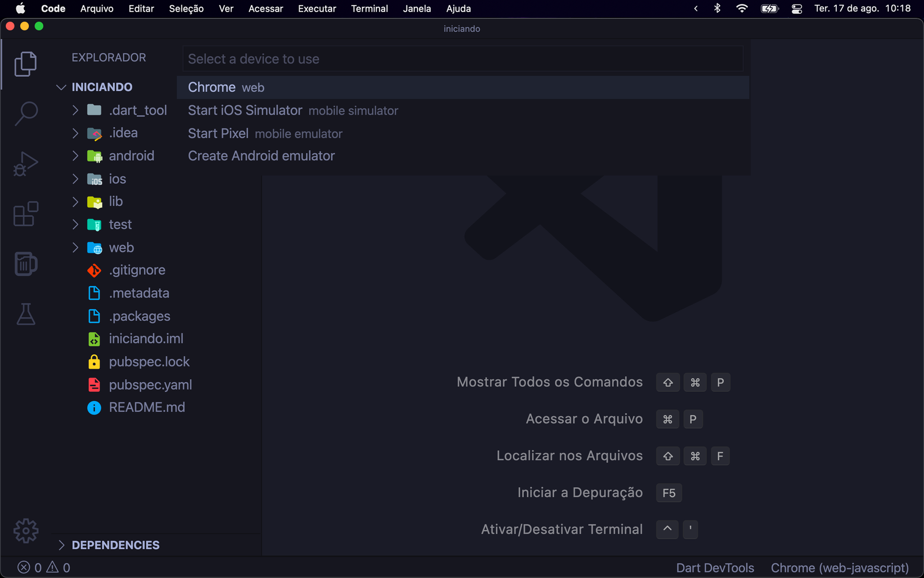Expand the android folder
The height and width of the screenshot is (578, 924).
76,155
